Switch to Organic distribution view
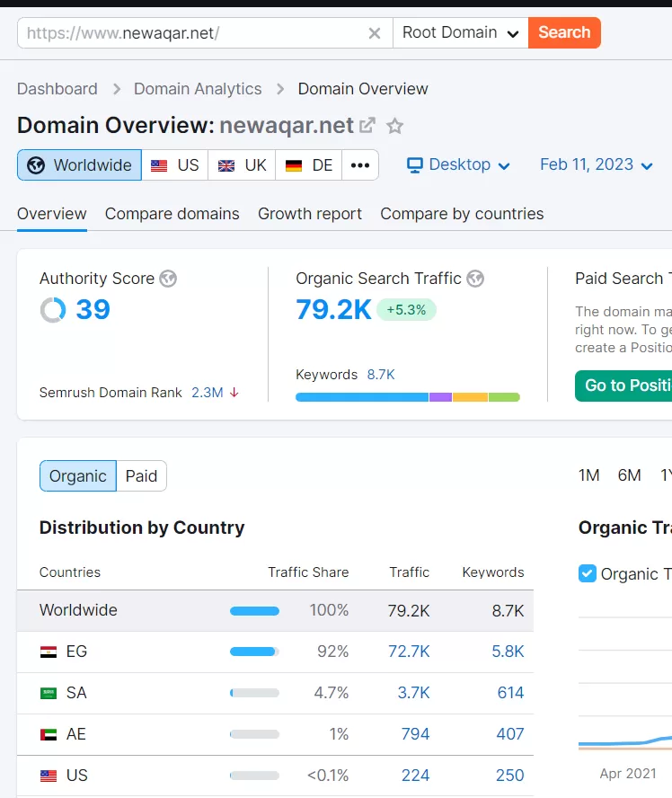This screenshot has width=672, height=798. [78, 476]
